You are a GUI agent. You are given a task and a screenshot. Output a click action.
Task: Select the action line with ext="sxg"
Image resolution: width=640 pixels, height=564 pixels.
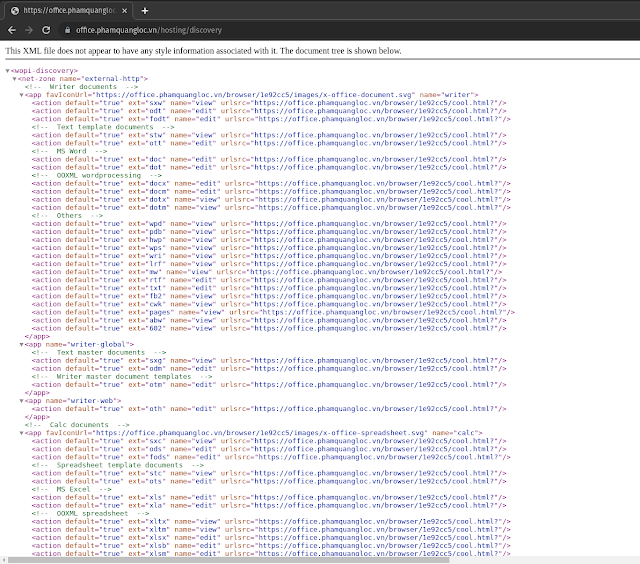tap(269, 361)
